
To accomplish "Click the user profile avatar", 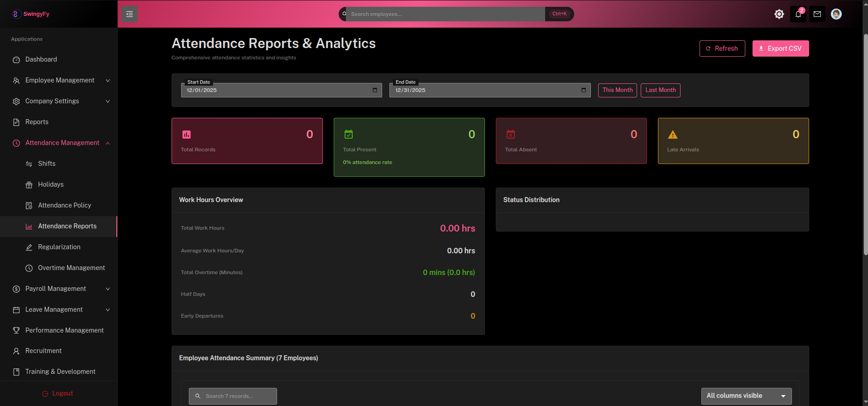I will tap(836, 14).
